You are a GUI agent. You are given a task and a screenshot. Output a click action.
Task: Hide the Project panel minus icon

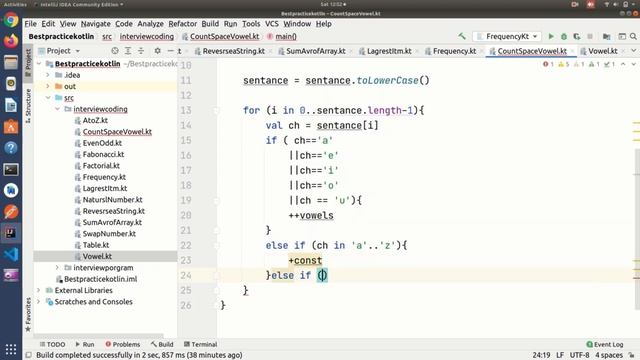pos(171,51)
